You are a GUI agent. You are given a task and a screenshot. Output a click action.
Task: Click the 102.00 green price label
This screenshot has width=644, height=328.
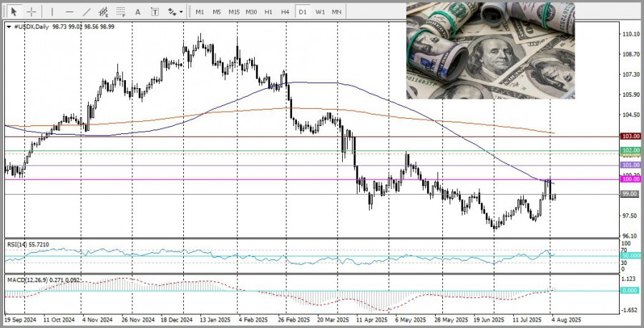coord(631,150)
